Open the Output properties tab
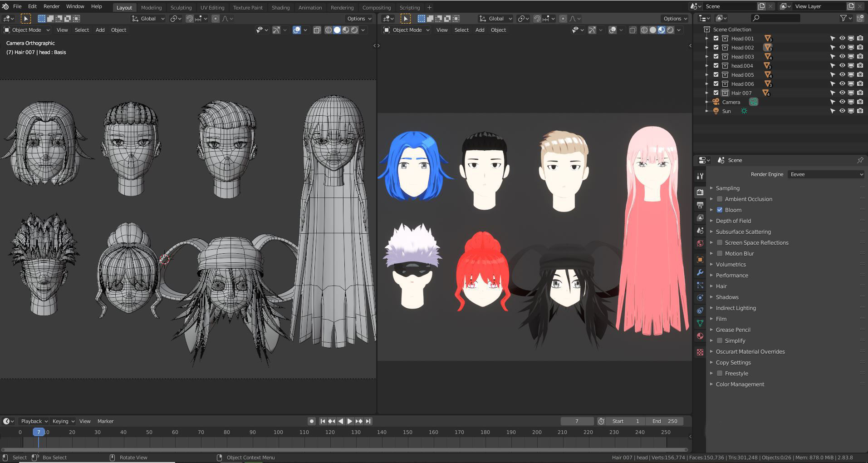The height and width of the screenshot is (463, 868). (700, 205)
